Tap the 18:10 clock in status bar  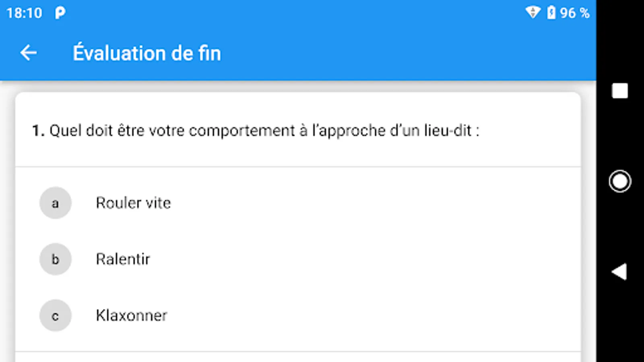tap(24, 13)
